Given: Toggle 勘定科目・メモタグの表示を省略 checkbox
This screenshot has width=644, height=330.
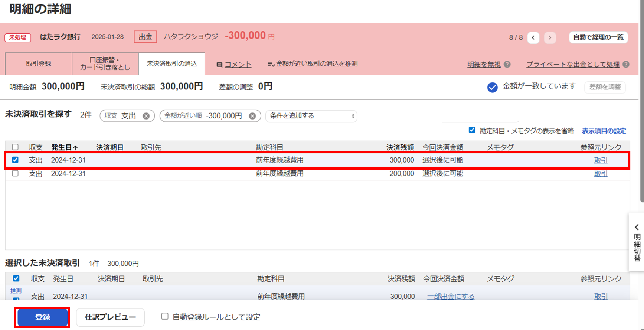Looking at the screenshot, I should [472, 130].
